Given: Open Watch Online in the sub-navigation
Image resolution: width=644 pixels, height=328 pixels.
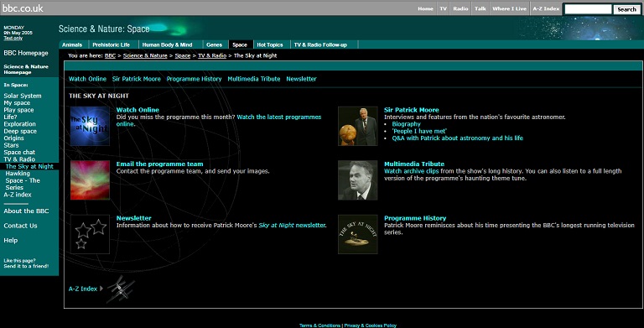Looking at the screenshot, I should [87, 79].
